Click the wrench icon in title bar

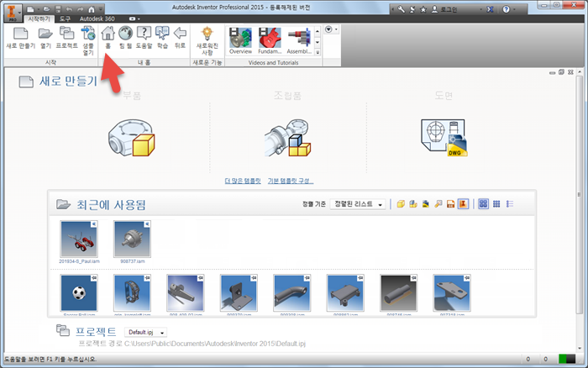[402, 9]
